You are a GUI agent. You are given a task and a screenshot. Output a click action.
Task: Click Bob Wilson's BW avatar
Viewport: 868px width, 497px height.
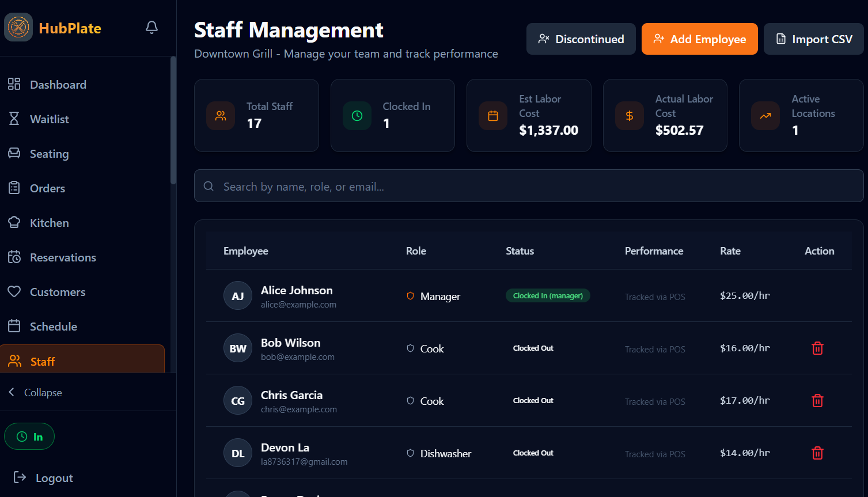(x=238, y=348)
